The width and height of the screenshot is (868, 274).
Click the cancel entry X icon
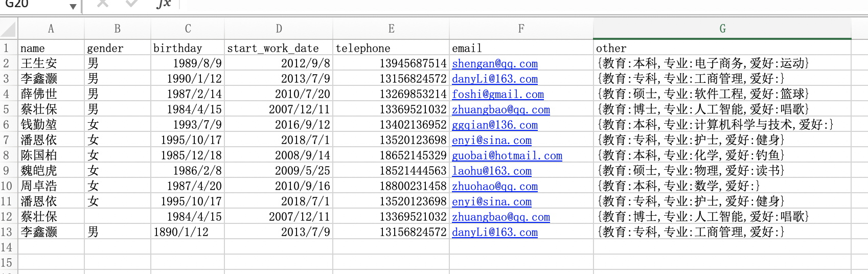coord(103,4)
